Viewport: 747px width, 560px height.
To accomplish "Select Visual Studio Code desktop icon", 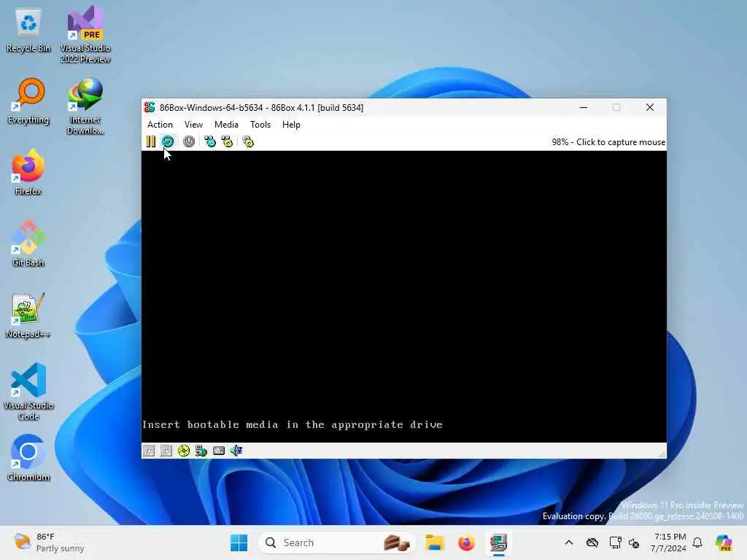I will (x=28, y=392).
